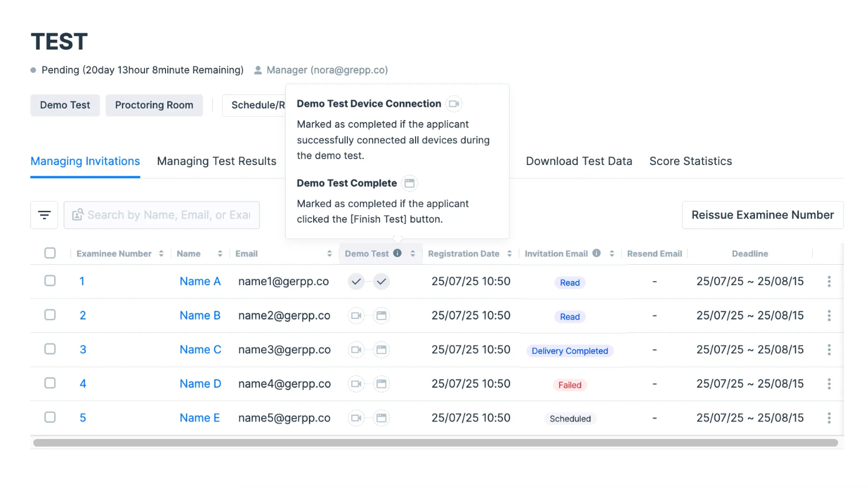Open the Proctoring Room button

click(154, 106)
